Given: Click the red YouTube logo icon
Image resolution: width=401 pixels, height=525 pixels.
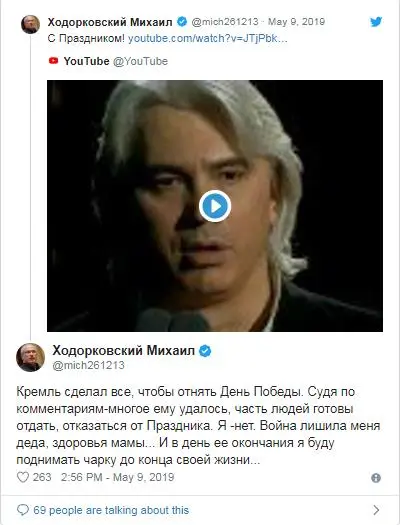Looking at the screenshot, I should (x=53, y=61).
